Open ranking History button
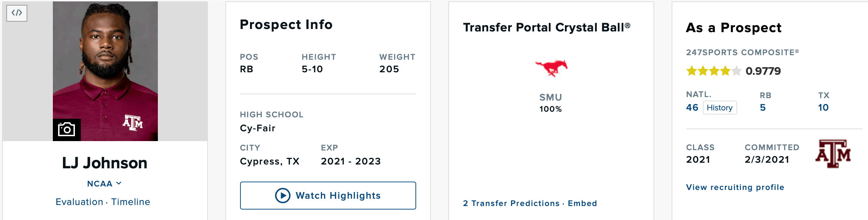This screenshot has width=868, height=220. click(720, 108)
